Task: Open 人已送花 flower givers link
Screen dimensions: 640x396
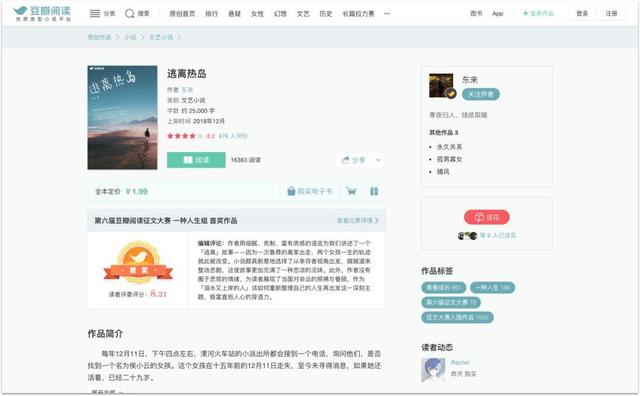Action: click(498, 236)
